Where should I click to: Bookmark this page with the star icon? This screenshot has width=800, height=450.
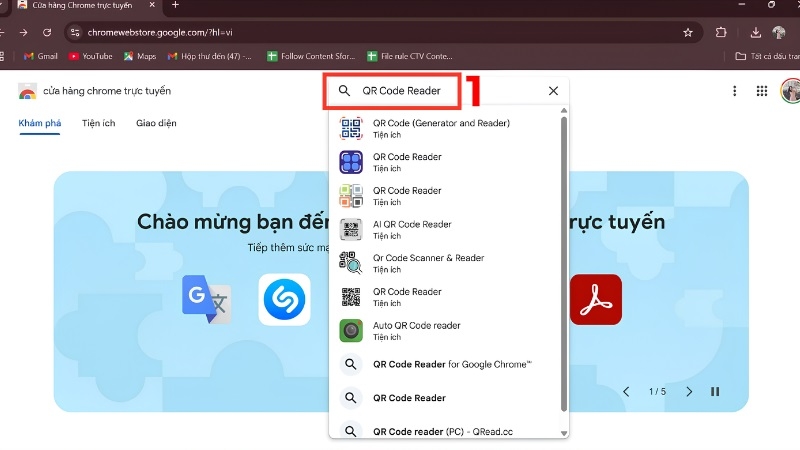tap(688, 33)
